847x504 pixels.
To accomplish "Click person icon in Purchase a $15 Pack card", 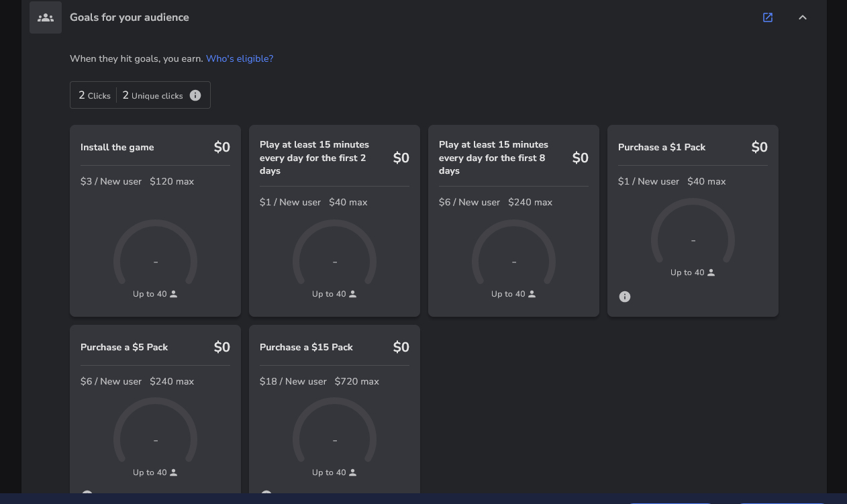I will (353, 472).
